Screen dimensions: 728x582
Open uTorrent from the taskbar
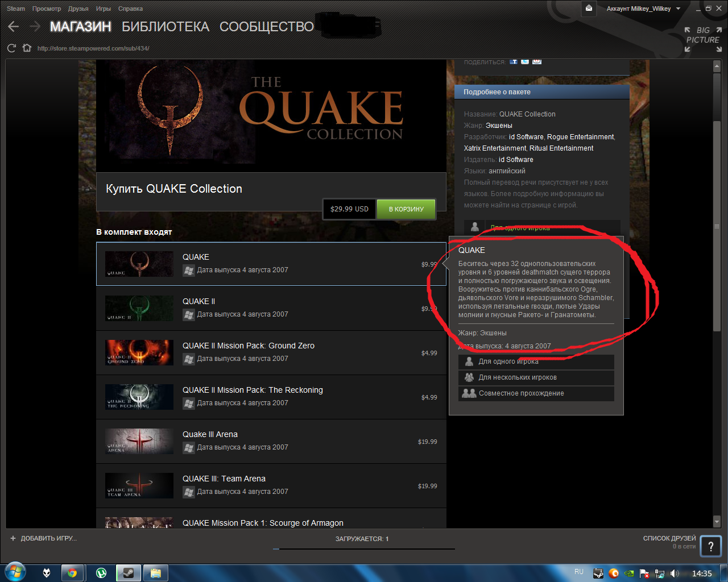[101, 573]
